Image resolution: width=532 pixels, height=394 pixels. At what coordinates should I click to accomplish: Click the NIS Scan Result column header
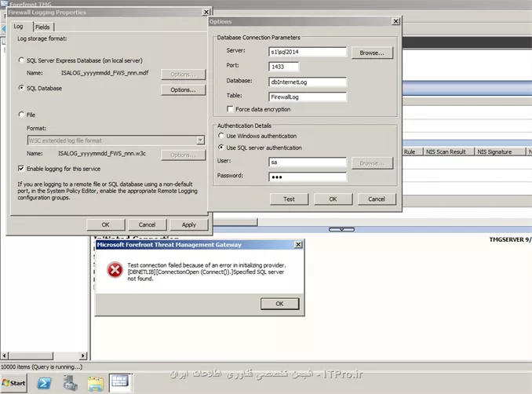[449, 151]
